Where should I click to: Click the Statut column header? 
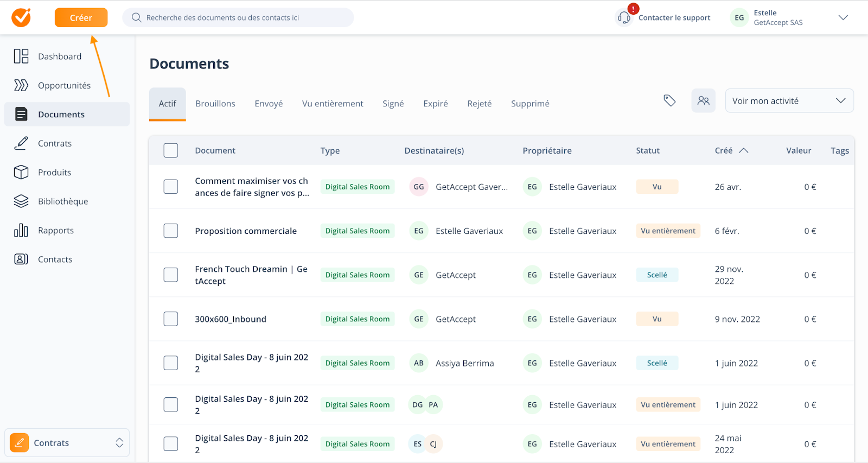pos(648,150)
